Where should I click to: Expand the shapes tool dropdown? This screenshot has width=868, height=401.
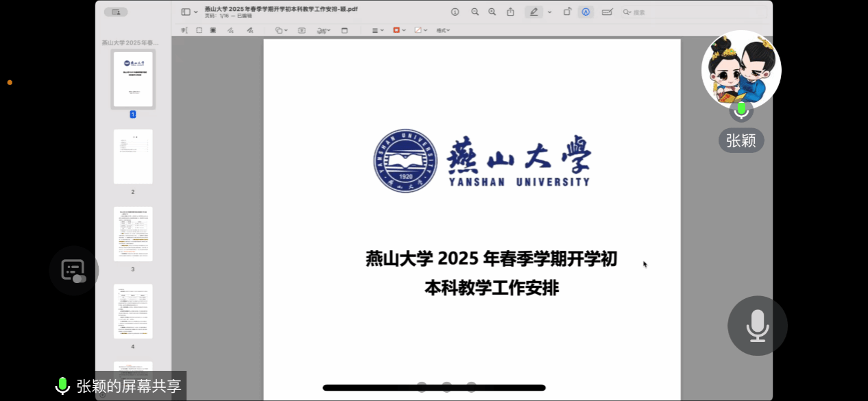click(x=281, y=30)
